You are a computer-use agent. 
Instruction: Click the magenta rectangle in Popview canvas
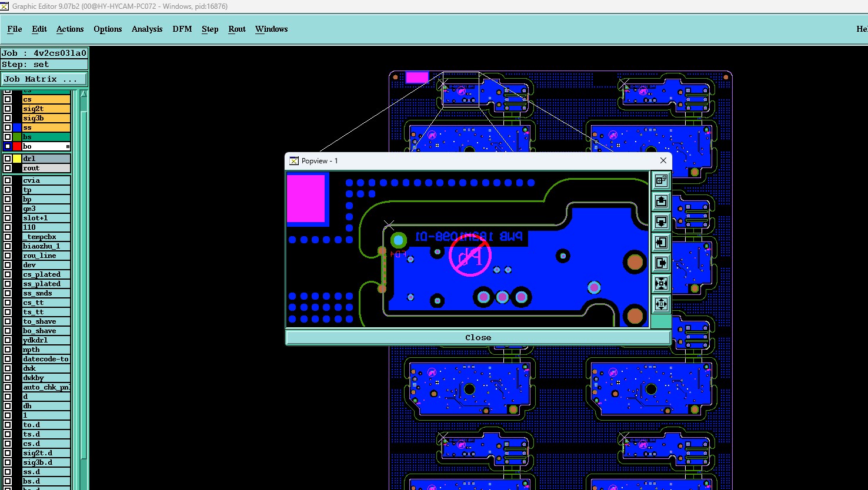[306, 198]
